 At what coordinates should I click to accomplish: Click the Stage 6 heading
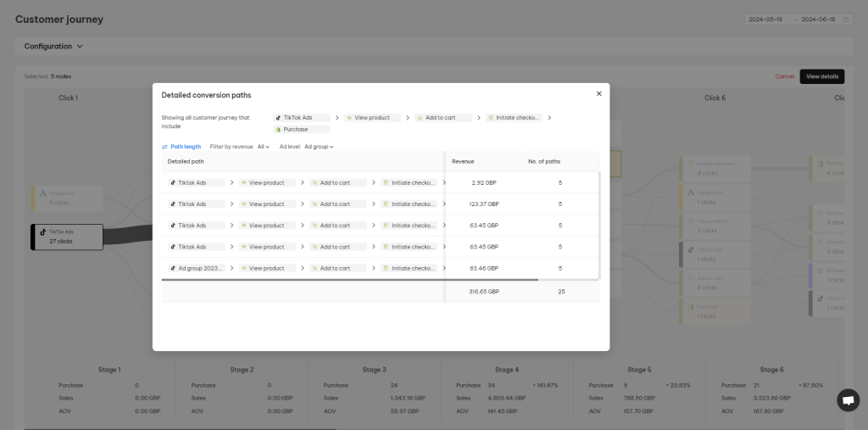[x=772, y=370]
